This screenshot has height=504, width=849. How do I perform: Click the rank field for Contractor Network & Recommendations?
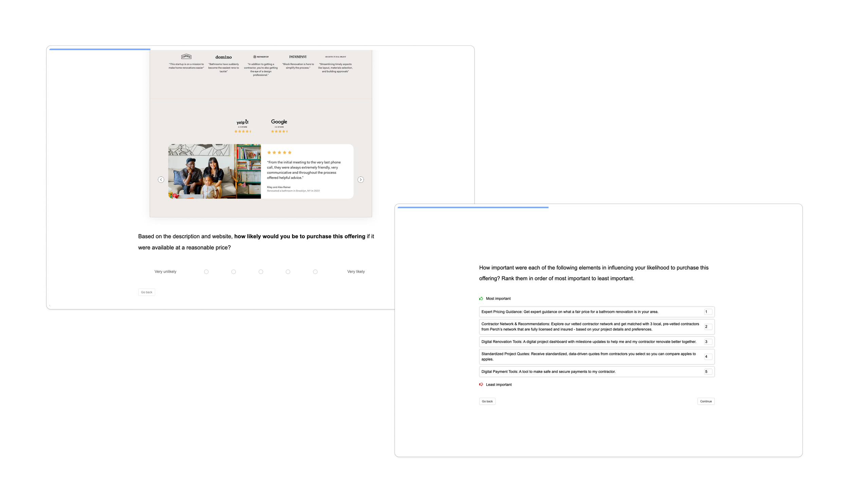[708, 327]
